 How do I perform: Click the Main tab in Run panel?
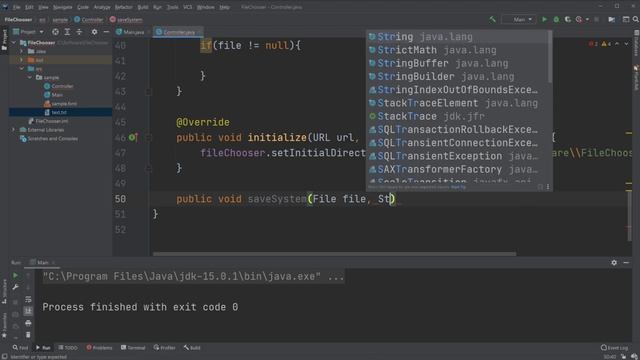[x=42, y=262]
